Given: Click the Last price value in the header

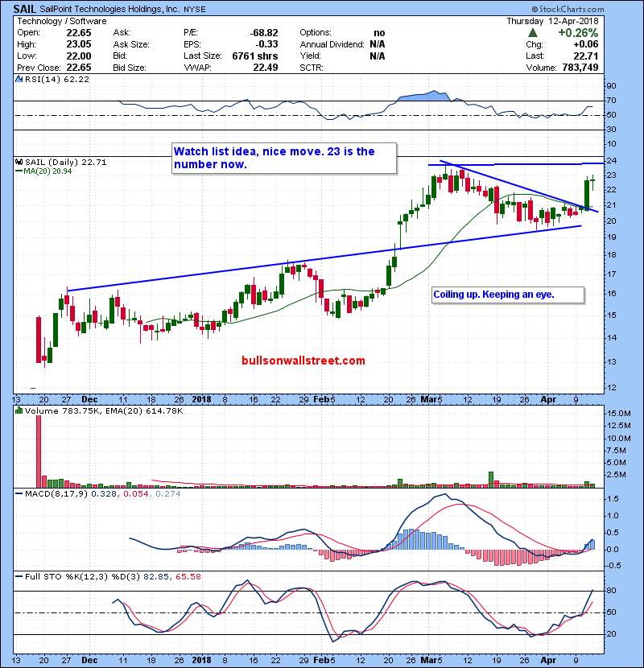Looking at the screenshot, I should (x=585, y=56).
